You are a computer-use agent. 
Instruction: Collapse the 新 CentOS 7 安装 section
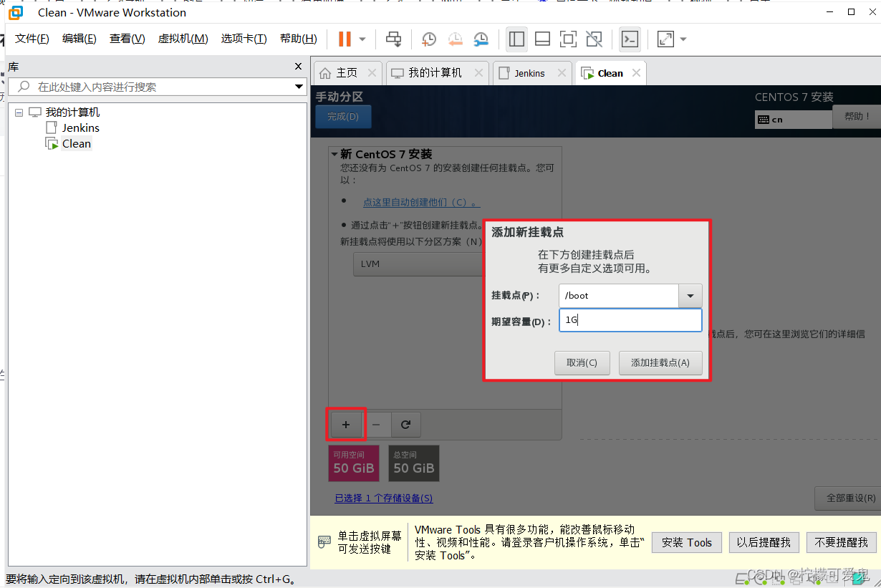pyautogui.click(x=334, y=155)
